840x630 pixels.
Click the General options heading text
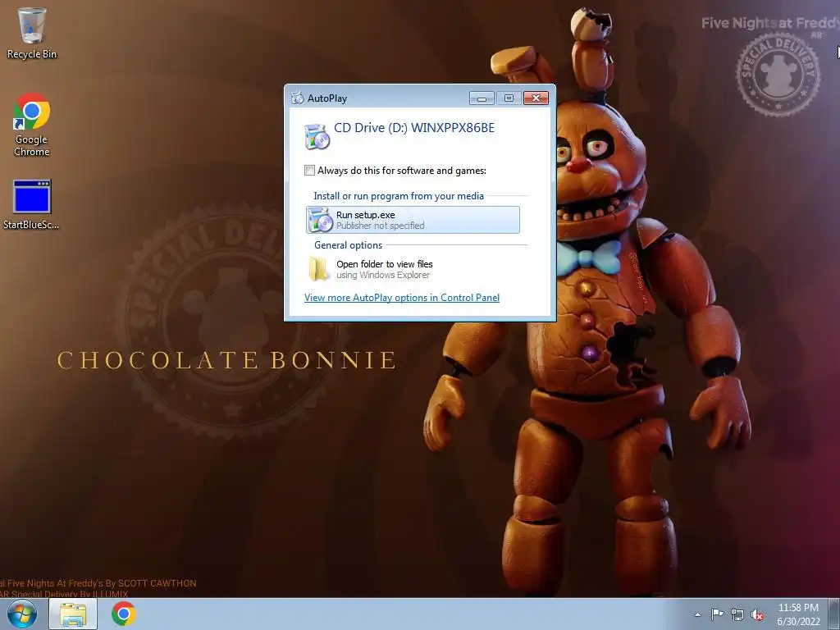[x=348, y=244]
